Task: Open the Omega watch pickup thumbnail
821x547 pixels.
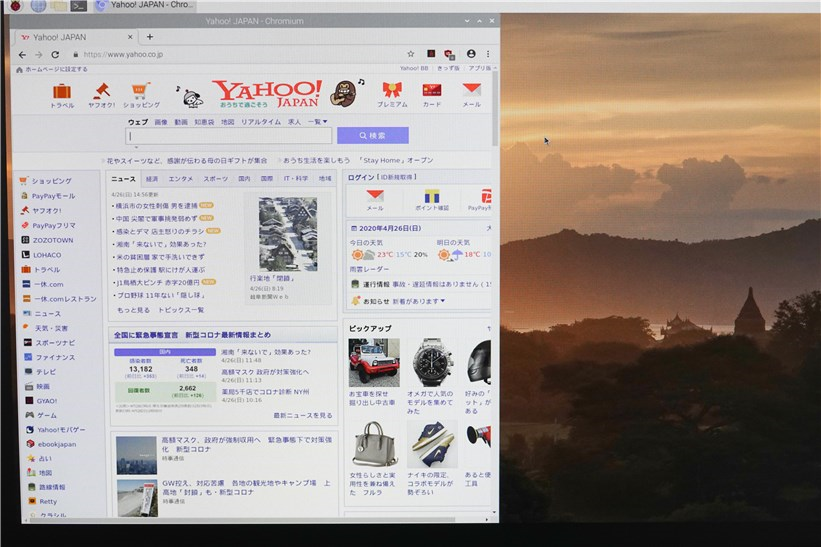Action: point(432,362)
